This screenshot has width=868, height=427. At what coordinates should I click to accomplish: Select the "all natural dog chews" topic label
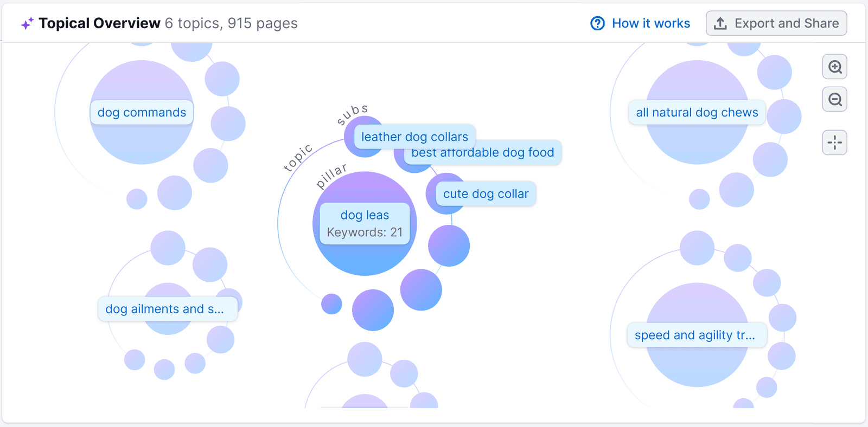697,112
